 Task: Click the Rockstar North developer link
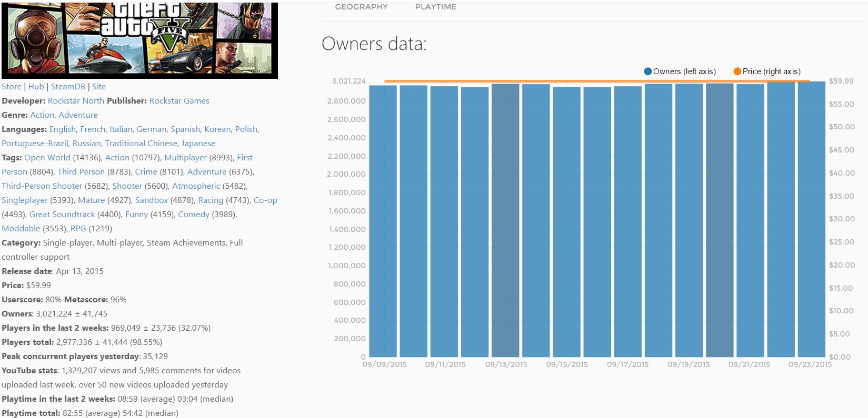[x=76, y=101]
